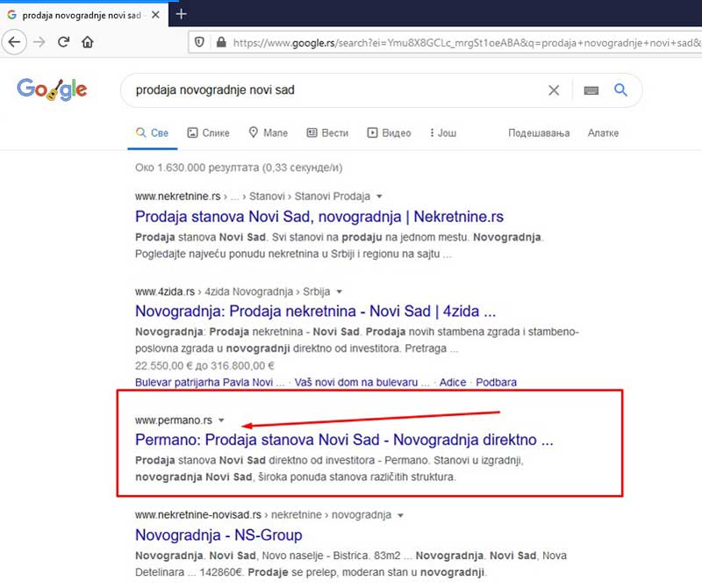This screenshot has height=588, width=702.
Task: Switch to the 'Видео' tab
Action: coord(389,133)
